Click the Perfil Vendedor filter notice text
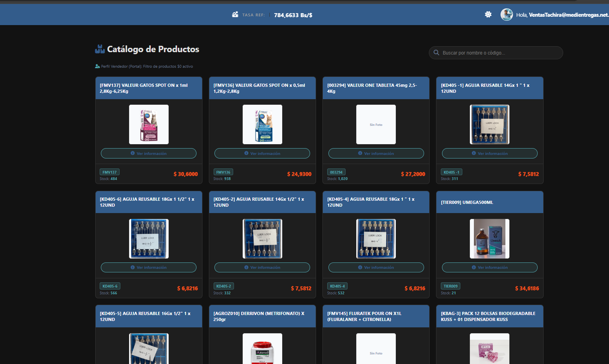This screenshot has width=609, height=364. coord(147,67)
